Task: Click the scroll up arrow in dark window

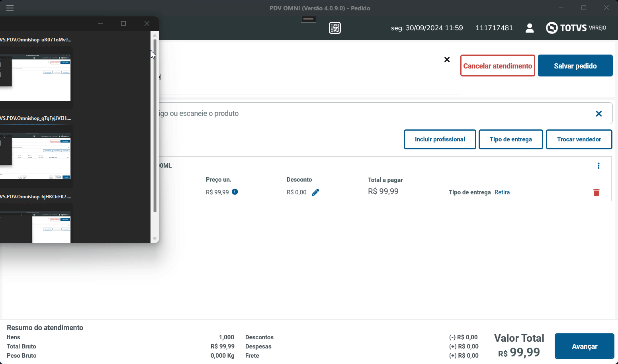Action: point(155,35)
